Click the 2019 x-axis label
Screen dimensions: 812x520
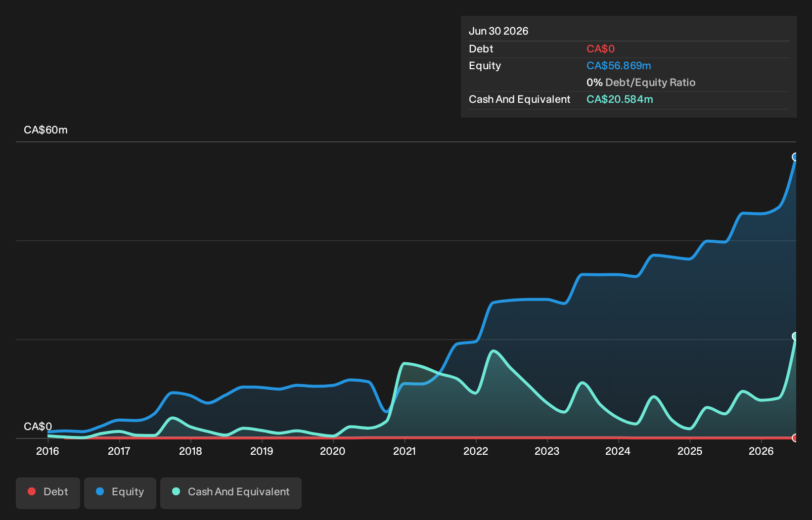[262, 451]
